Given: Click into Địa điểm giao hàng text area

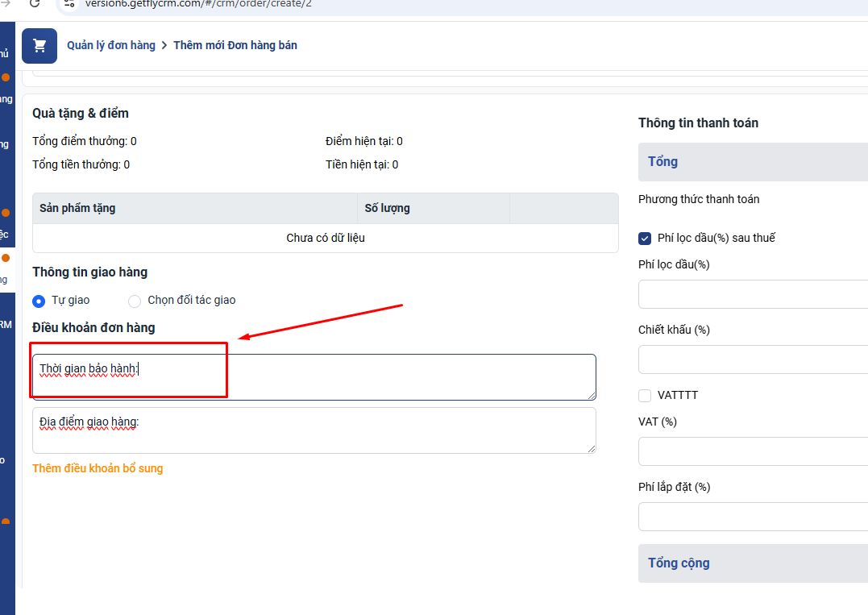Looking at the screenshot, I should click(314, 430).
